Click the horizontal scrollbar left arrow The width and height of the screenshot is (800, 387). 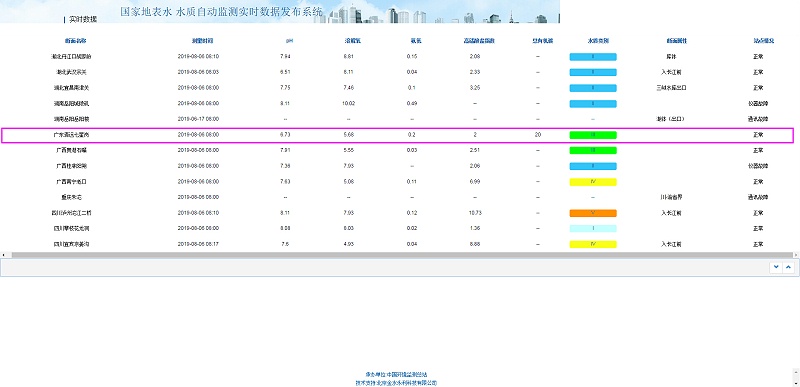(x=3, y=254)
